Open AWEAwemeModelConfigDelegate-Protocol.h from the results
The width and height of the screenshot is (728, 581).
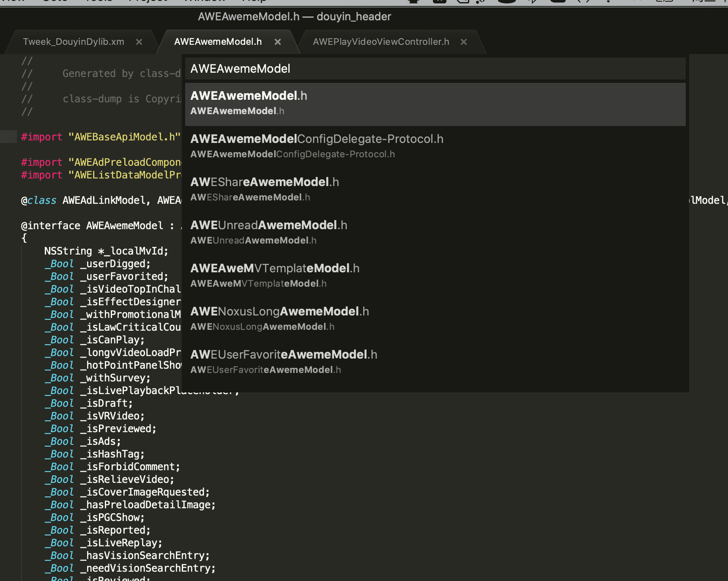pos(435,147)
